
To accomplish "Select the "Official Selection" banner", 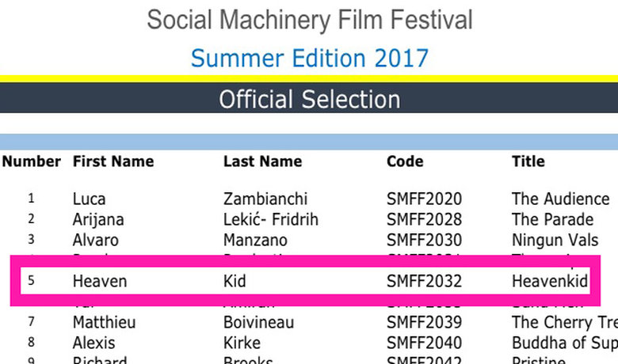I will (x=309, y=100).
